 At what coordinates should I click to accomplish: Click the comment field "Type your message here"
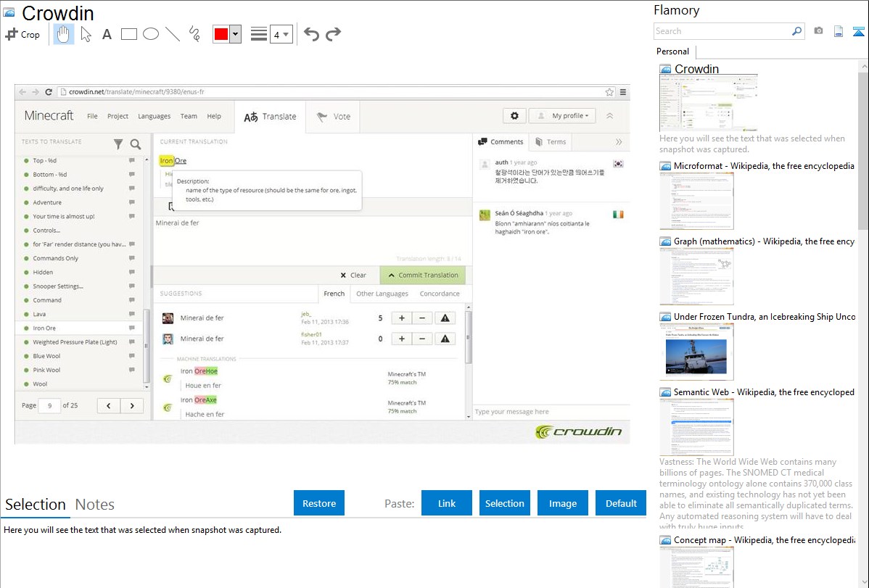pos(551,412)
